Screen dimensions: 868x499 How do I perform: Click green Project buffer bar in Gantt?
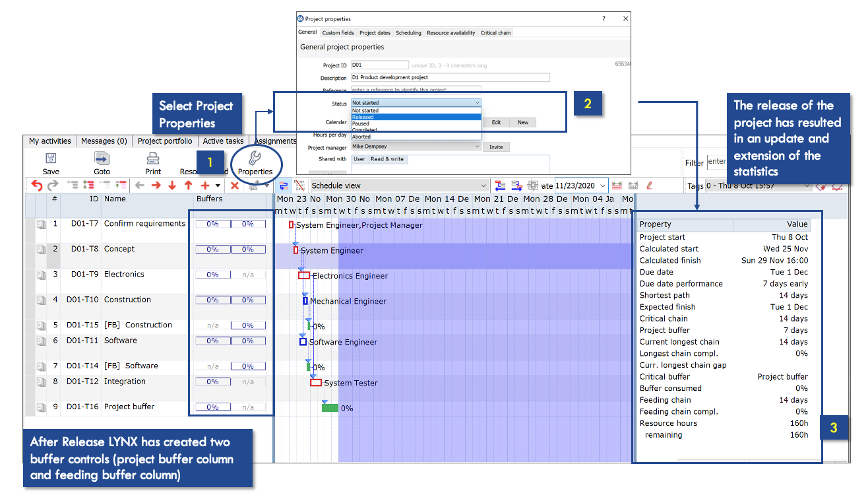330,407
